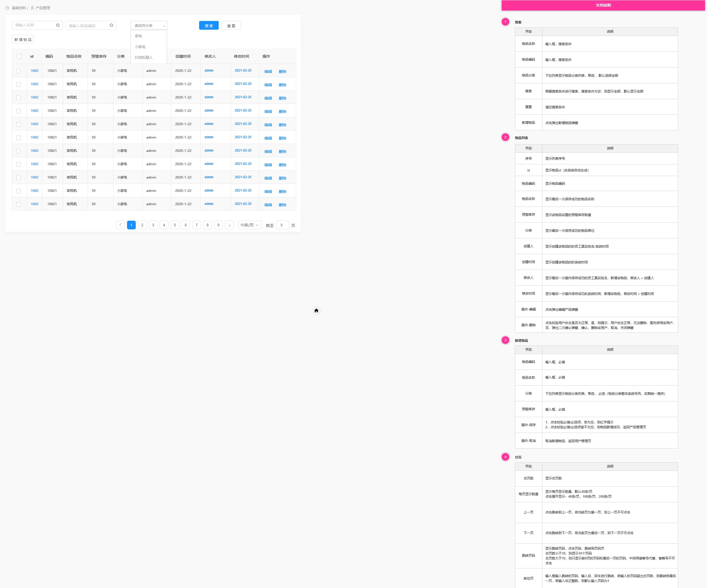Click the 1002 id link in the first row
Viewport: 707px width, 588px height.
[35, 71]
